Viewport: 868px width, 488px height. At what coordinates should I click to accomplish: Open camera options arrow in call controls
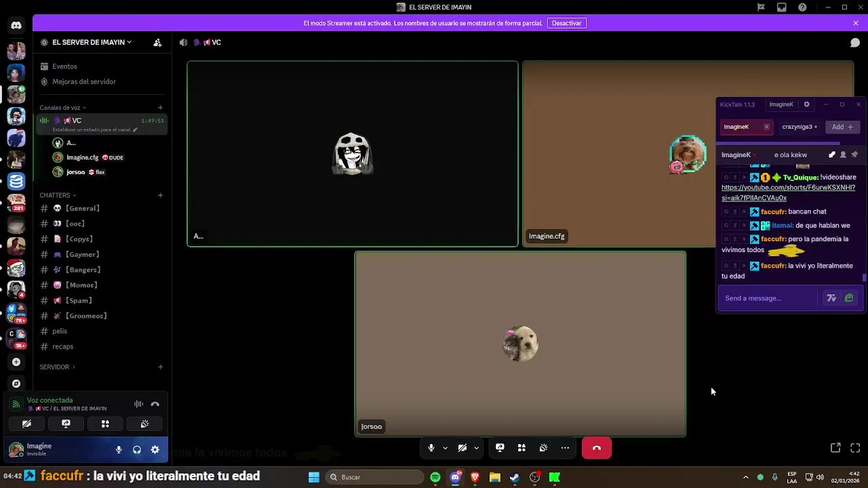click(477, 448)
